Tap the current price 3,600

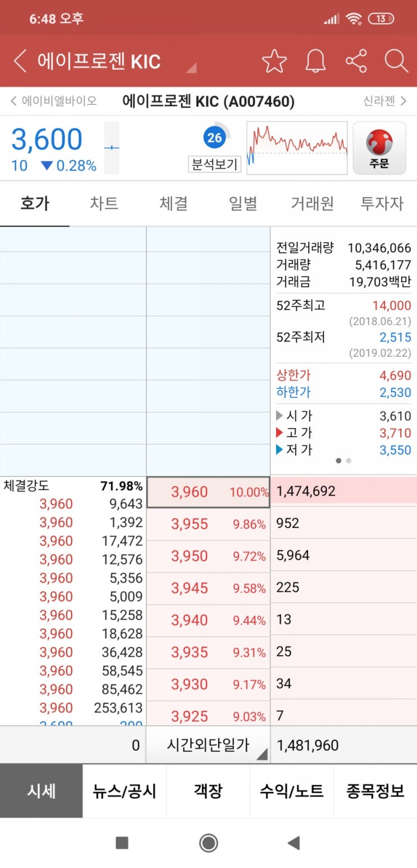pyautogui.click(x=47, y=139)
